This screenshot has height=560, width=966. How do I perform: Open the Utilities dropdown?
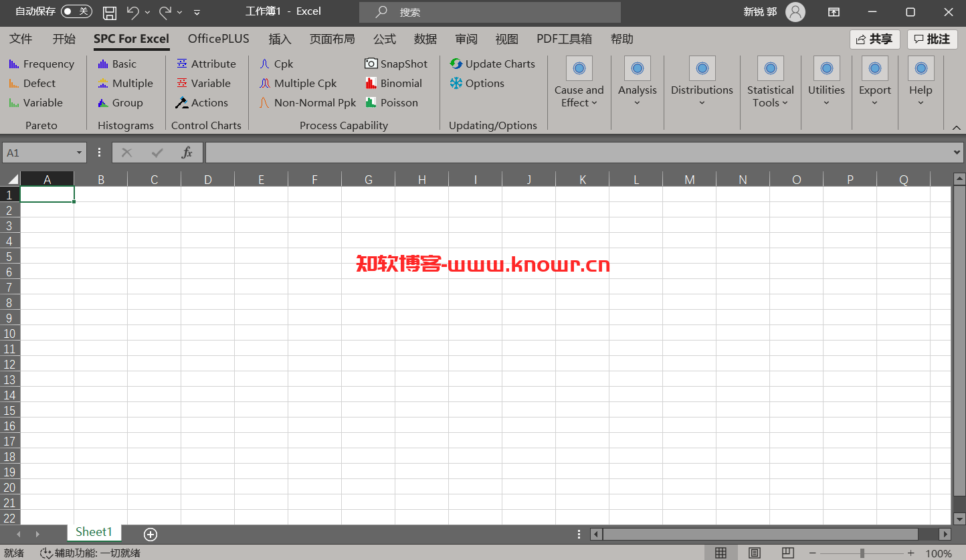point(826,83)
